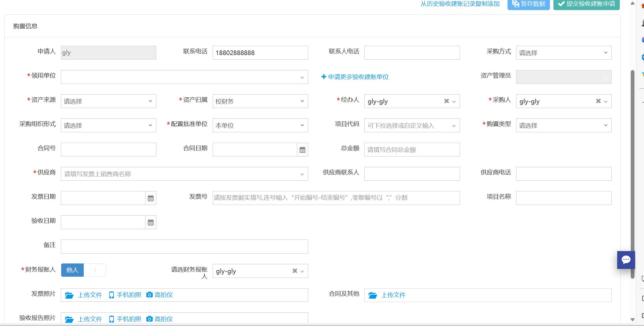Click into the contract number field

(108, 150)
